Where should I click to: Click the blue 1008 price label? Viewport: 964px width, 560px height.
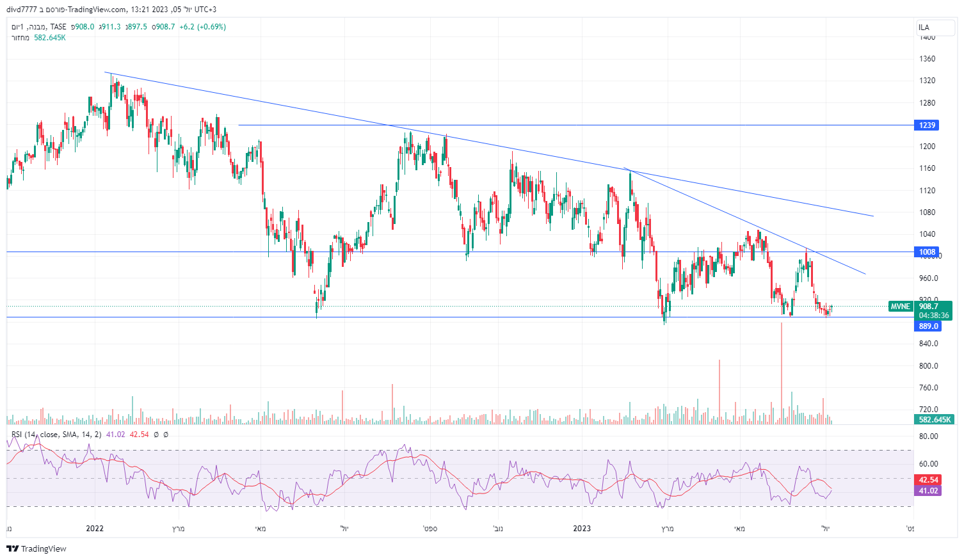tap(928, 252)
